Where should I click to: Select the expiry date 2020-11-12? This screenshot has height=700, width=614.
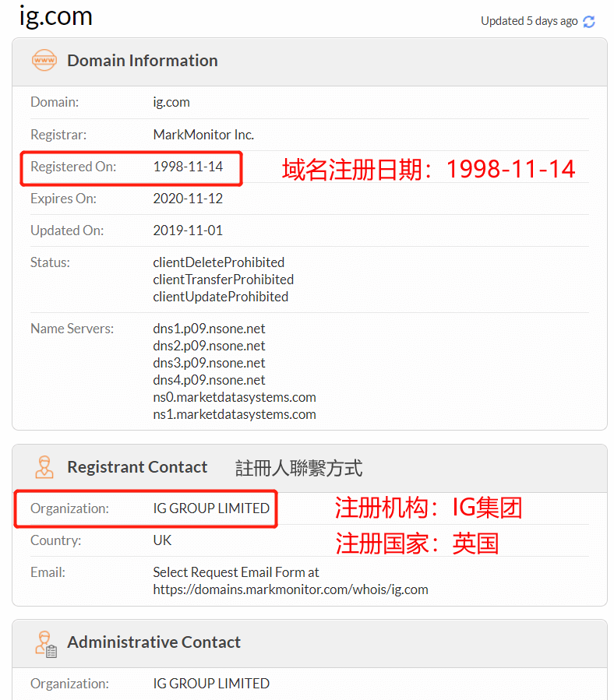coord(188,199)
